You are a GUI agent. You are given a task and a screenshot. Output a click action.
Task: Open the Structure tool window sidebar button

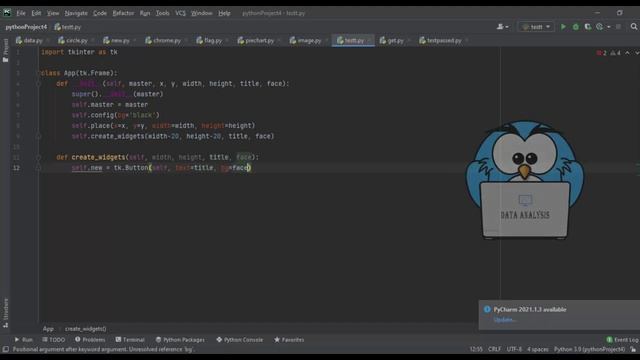(5, 313)
